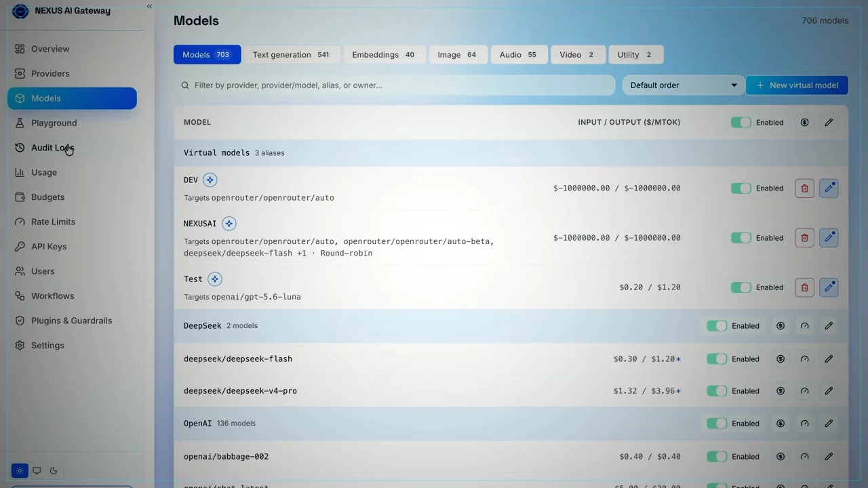Delete the DEV virtual model
This screenshot has width=868, height=488.
click(804, 188)
